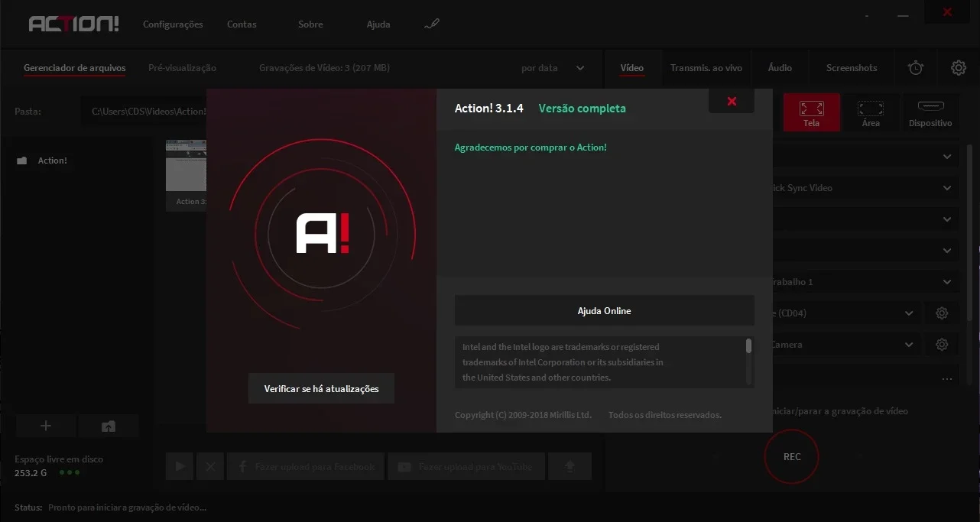
Task: Select the Transmis. ao vivo tab
Action: click(706, 68)
